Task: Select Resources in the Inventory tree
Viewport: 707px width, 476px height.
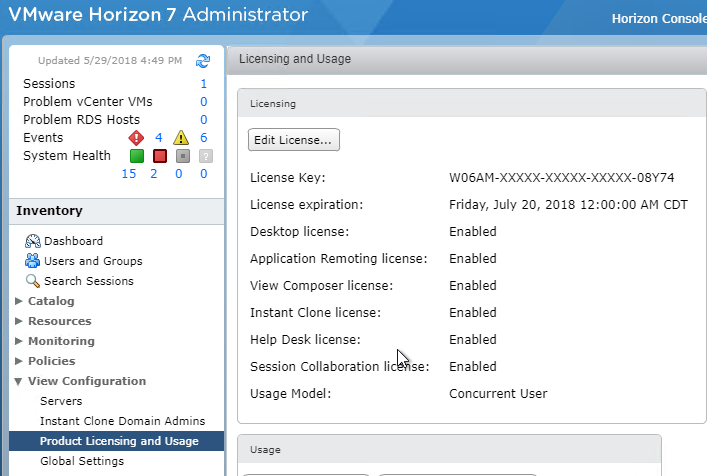Action: pos(60,321)
